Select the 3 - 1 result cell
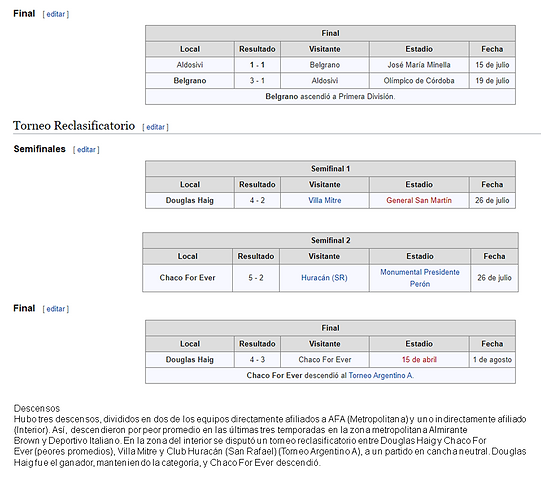 (257, 81)
